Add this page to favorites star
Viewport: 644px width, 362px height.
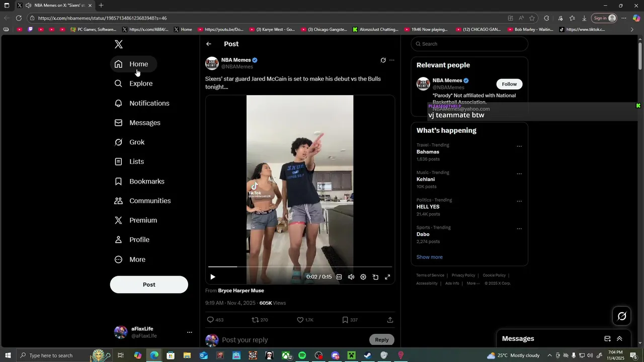pyautogui.click(x=532, y=18)
